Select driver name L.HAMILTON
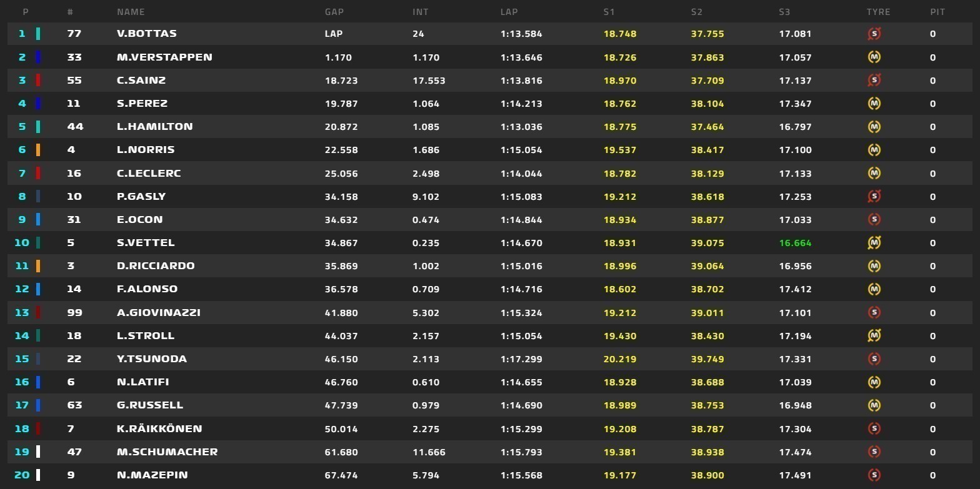Viewport: 980px width, 489px height. click(x=154, y=126)
